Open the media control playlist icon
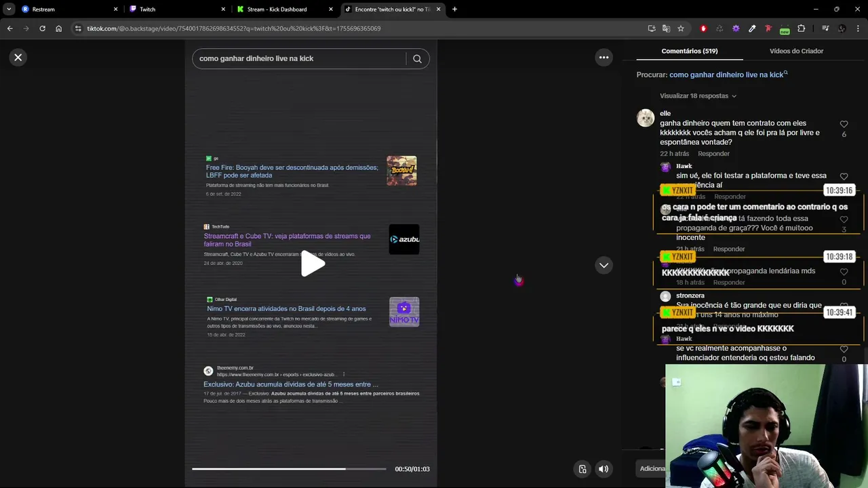The width and height of the screenshot is (868, 488). pyautogui.click(x=825, y=28)
